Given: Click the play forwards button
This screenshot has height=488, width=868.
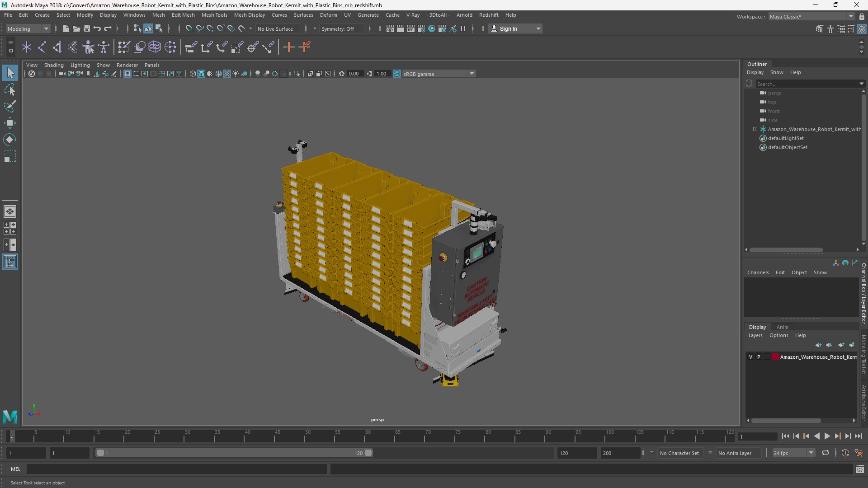Looking at the screenshot, I should tap(827, 436).
